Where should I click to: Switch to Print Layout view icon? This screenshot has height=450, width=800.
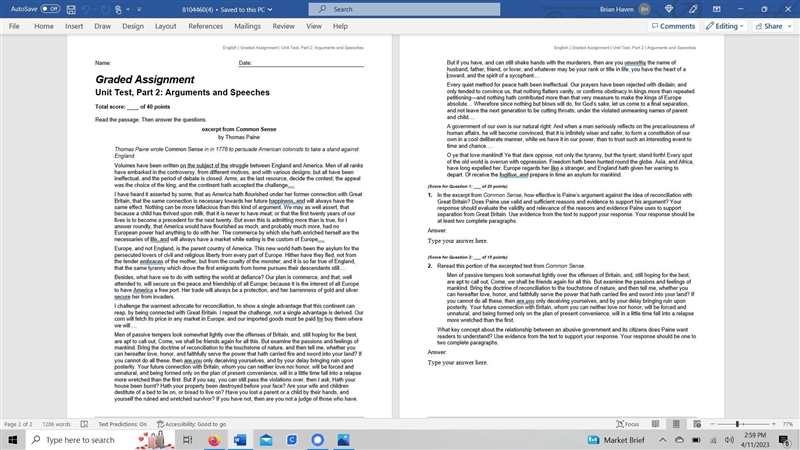(x=676, y=424)
